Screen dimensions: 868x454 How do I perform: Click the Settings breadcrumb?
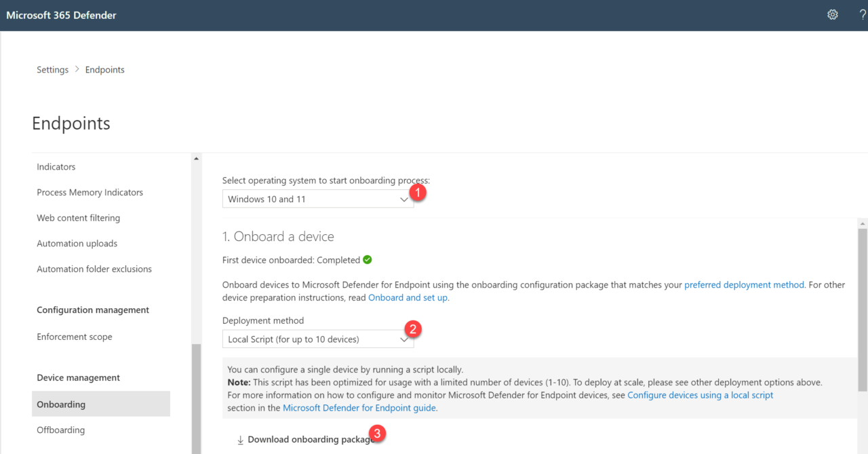coord(53,70)
